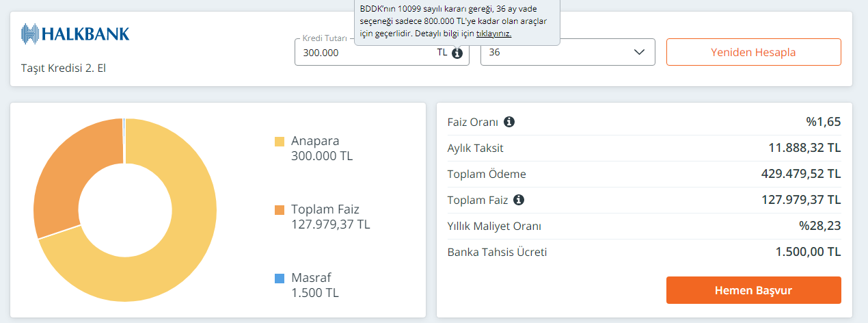Click the Halkbank logo
Image resolution: width=868 pixels, height=323 pixels.
pyautogui.click(x=75, y=34)
